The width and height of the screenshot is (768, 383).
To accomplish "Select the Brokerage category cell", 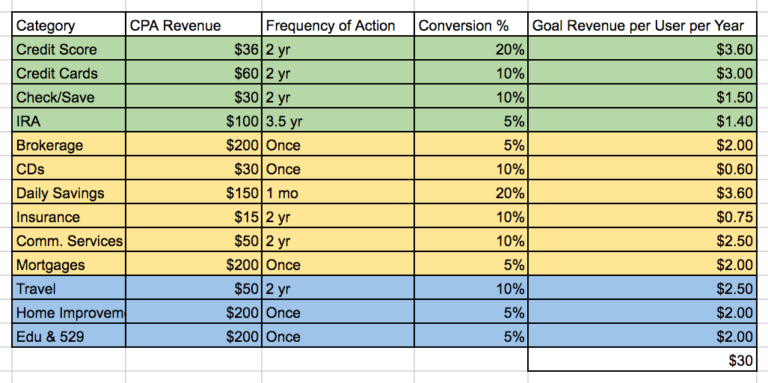I will [x=69, y=145].
